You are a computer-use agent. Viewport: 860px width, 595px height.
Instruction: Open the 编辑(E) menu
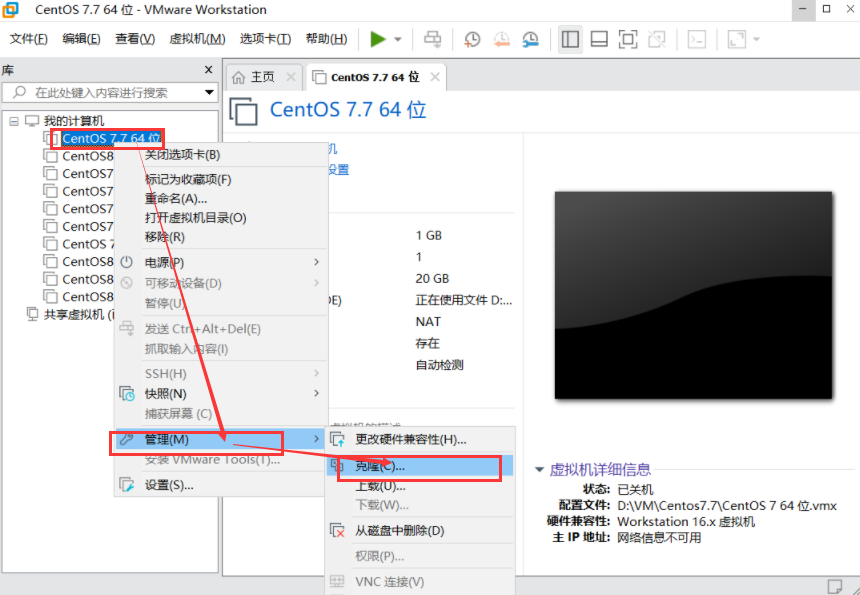(81, 39)
